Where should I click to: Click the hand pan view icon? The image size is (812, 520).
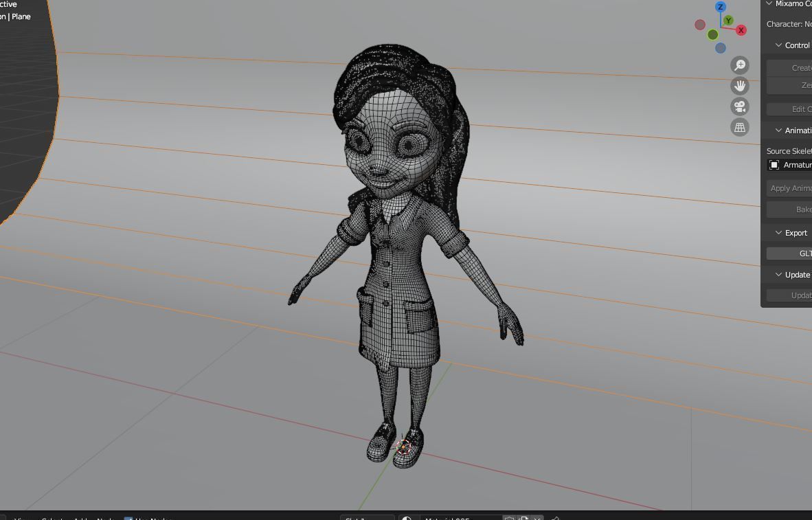tap(739, 86)
